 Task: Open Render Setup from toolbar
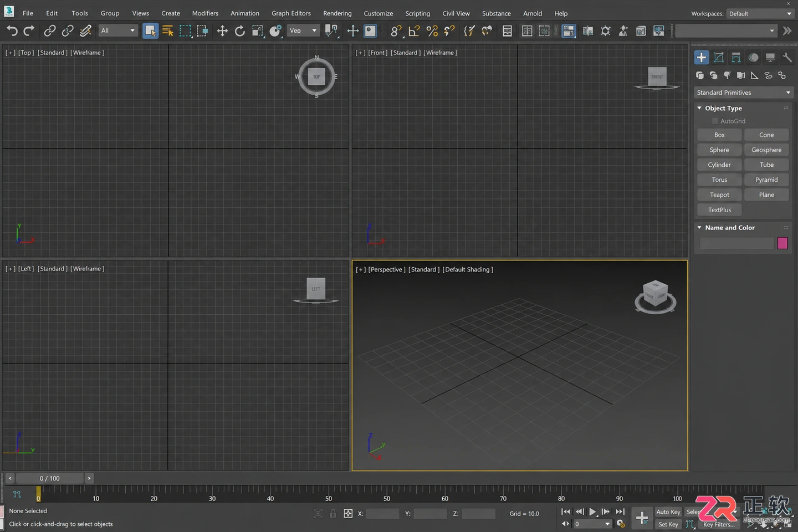click(x=606, y=31)
